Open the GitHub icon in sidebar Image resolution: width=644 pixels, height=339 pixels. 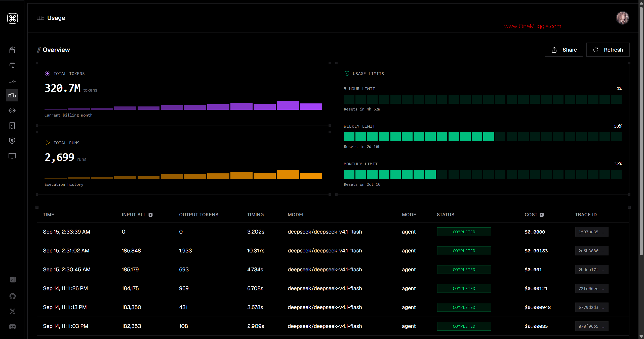coord(12,296)
